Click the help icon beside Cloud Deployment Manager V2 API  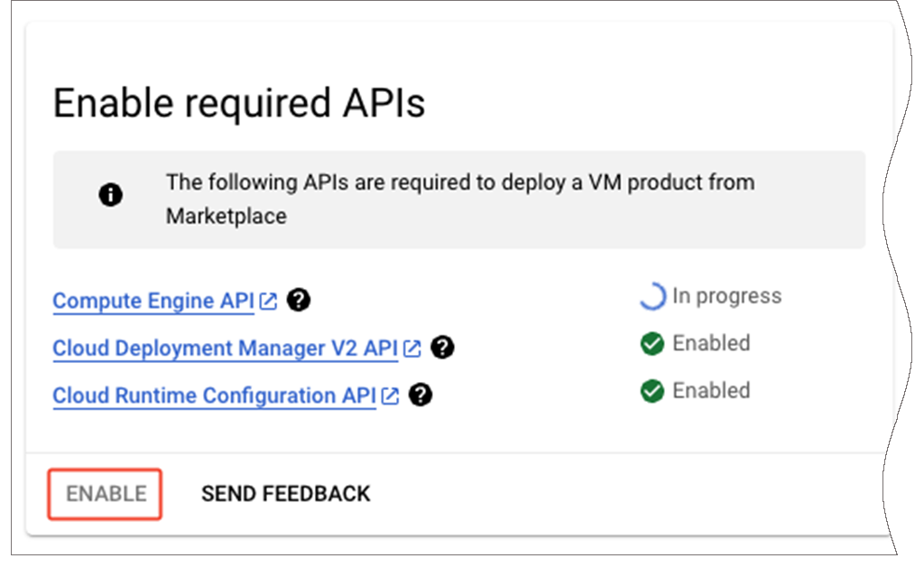point(443,347)
